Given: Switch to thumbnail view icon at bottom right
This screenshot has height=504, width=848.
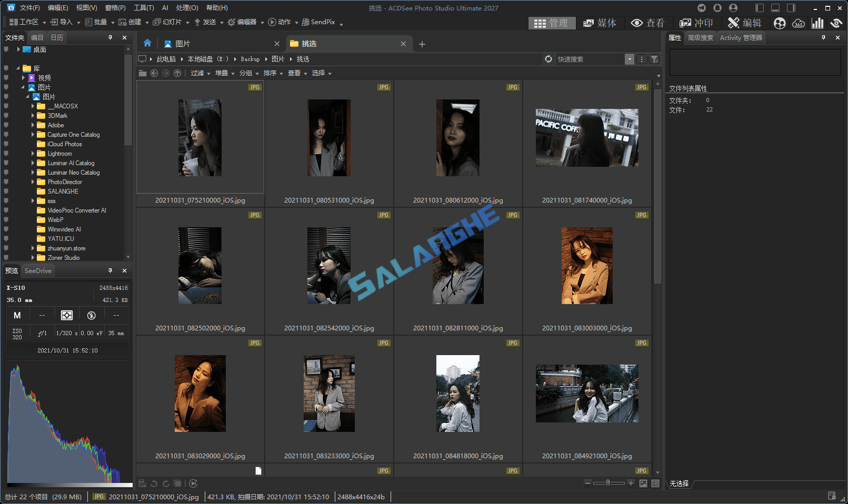Looking at the screenshot, I should click(643, 483).
